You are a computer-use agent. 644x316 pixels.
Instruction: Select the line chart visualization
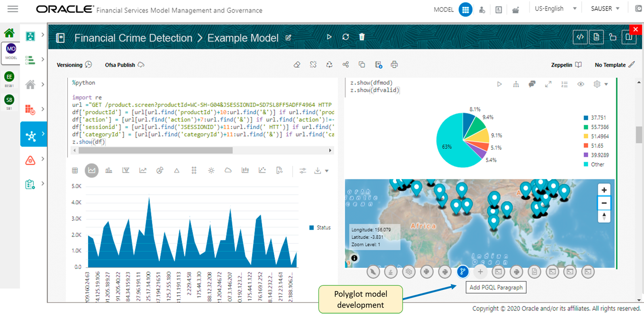click(143, 170)
